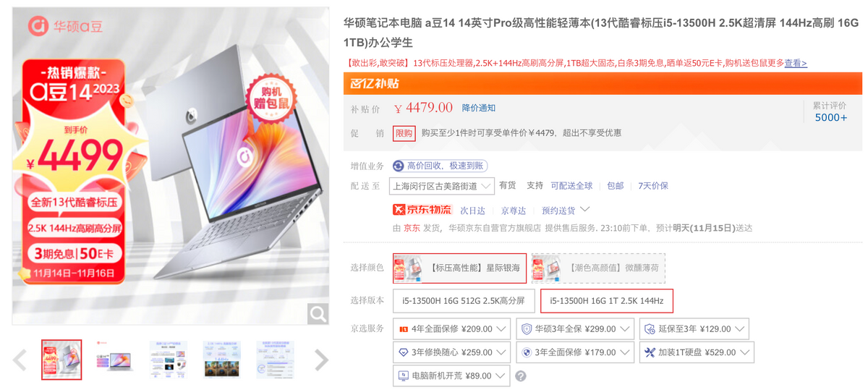The width and height of the screenshot is (868, 390).
Task: Click the 京东物流 logo
Action: coord(422,210)
